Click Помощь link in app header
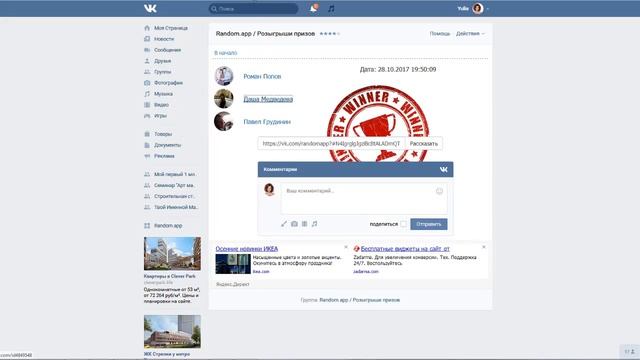The image size is (640, 360). click(x=440, y=33)
